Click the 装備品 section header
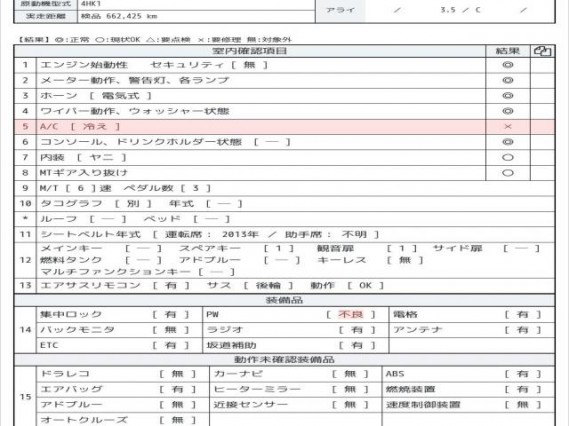 coord(284,300)
